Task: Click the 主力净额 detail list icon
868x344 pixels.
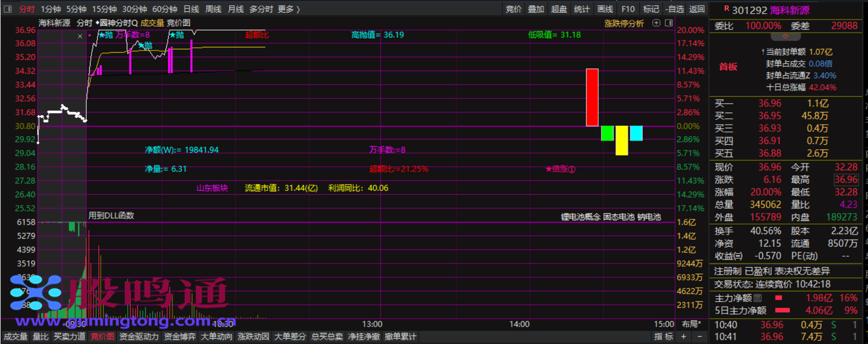Action: (758, 298)
